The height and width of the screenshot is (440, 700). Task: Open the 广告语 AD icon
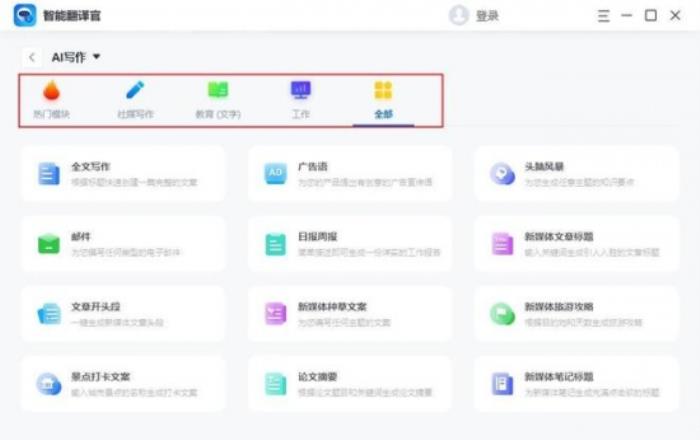(x=275, y=174)
